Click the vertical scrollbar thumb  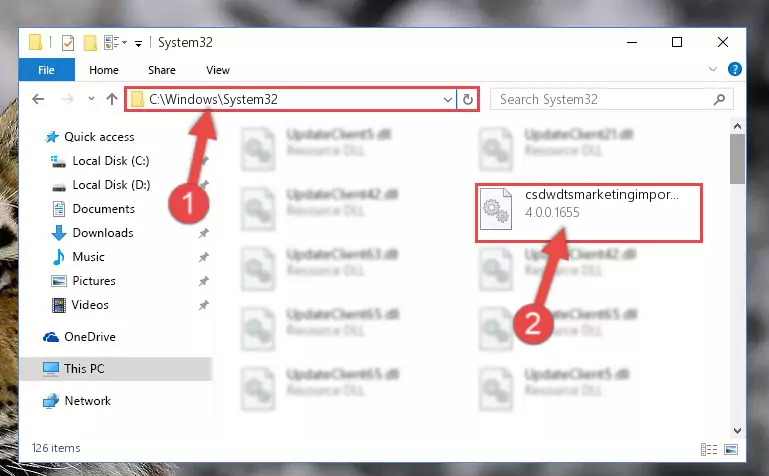[x=737, y=159]
